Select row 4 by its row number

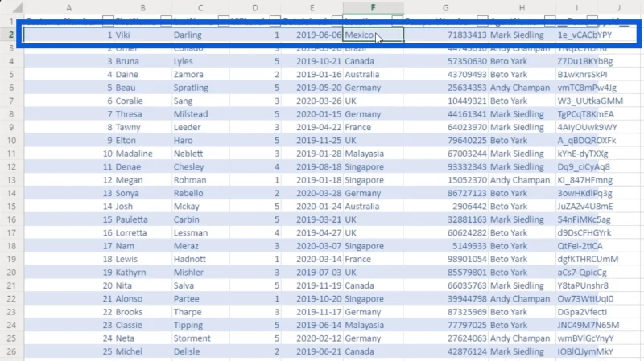[11, 61]
